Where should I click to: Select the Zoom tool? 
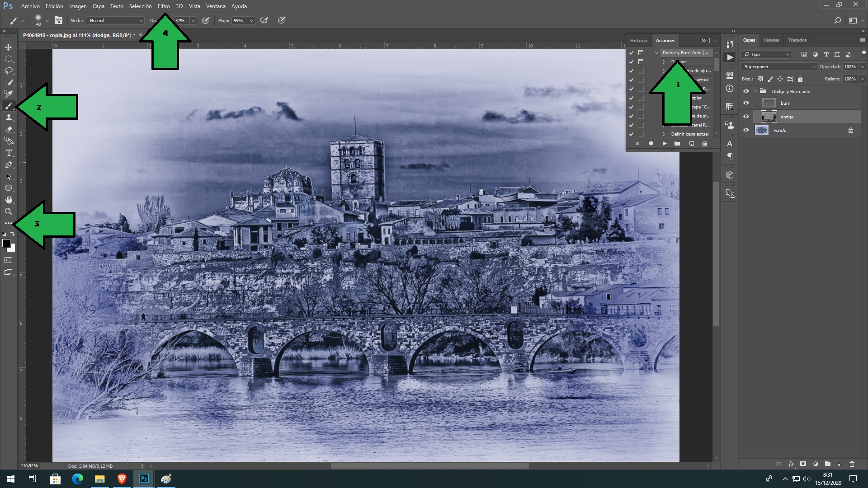point(9,211)
